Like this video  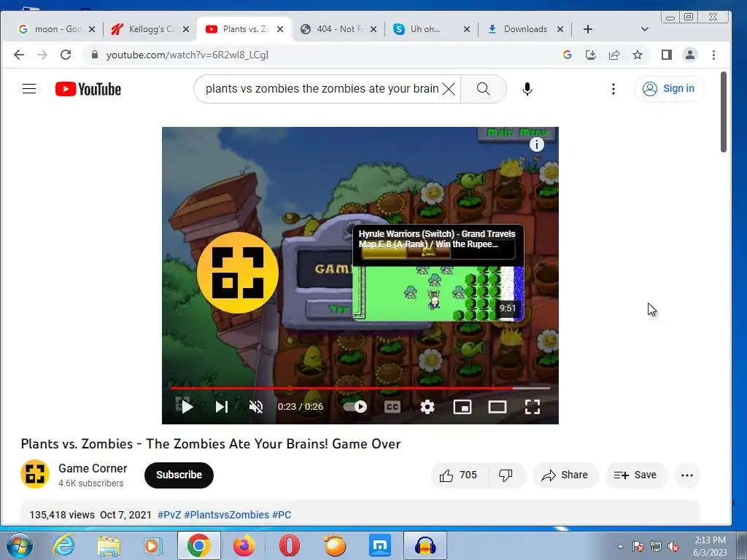point(459,475)
